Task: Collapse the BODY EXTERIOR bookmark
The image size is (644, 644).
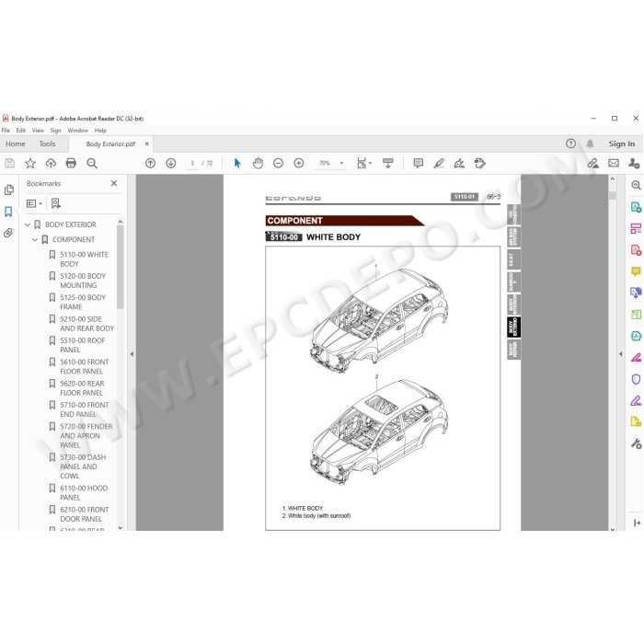Action: pos(28,224)
